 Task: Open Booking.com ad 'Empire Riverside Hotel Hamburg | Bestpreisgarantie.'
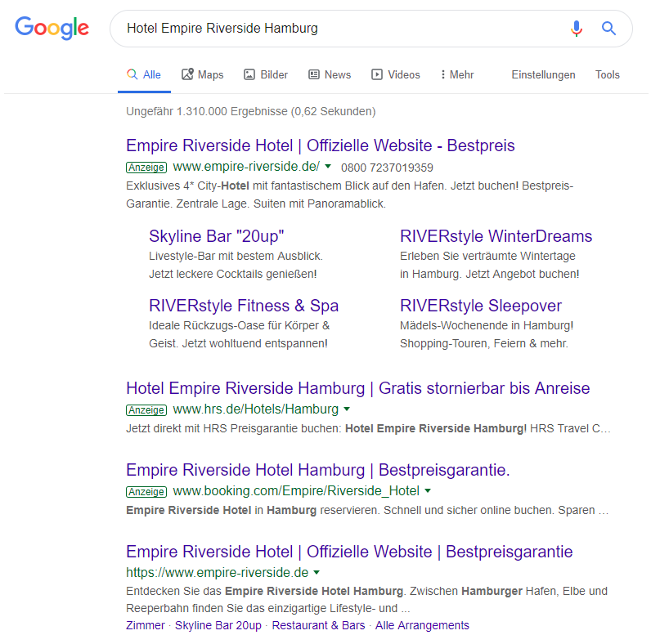tap(317, 470)
